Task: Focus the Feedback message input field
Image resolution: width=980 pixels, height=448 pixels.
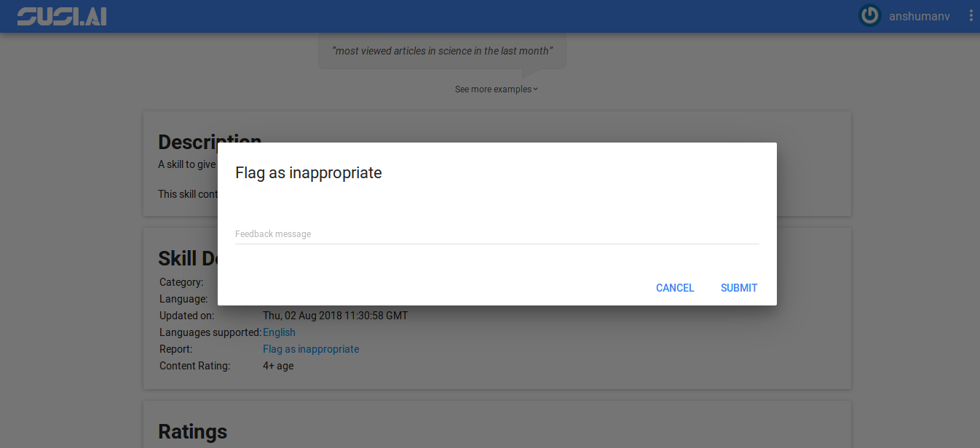Action: (x=497, y=234)
